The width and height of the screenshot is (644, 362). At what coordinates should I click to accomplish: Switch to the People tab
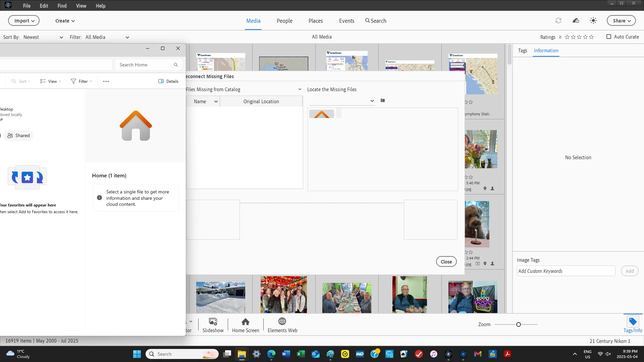tap(284, 21)
